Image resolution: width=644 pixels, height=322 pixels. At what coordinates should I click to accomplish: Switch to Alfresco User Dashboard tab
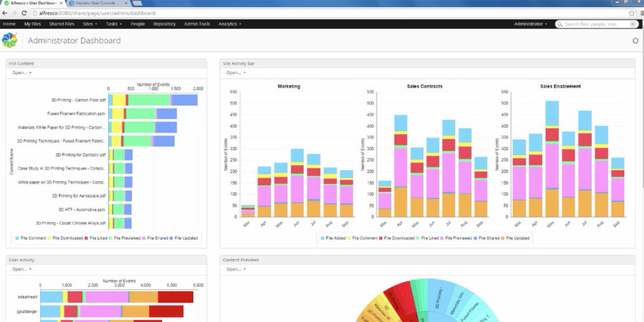pyautogui.click(x=32, y=3)
